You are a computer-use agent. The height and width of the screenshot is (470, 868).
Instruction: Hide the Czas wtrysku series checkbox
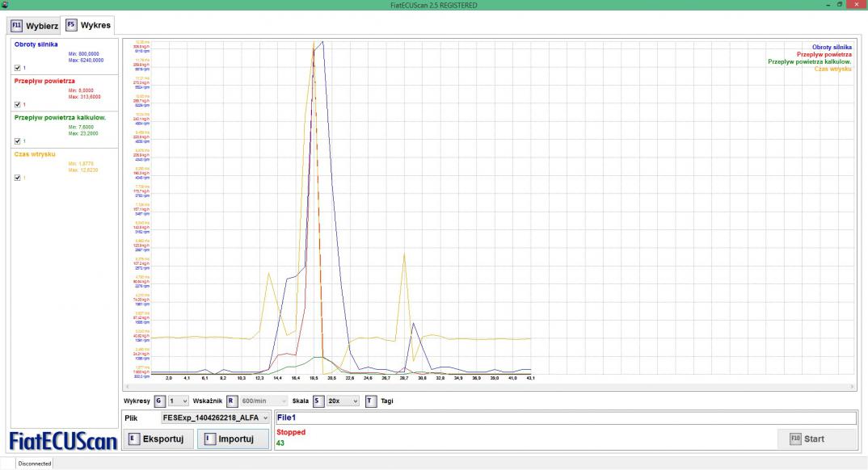pos(18,177)
